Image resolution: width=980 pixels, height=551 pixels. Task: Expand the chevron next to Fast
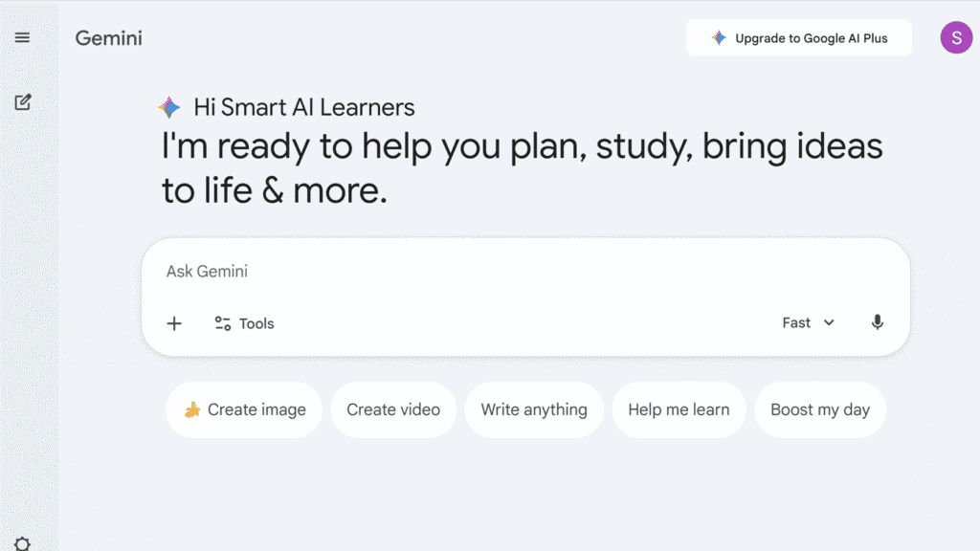829,323
